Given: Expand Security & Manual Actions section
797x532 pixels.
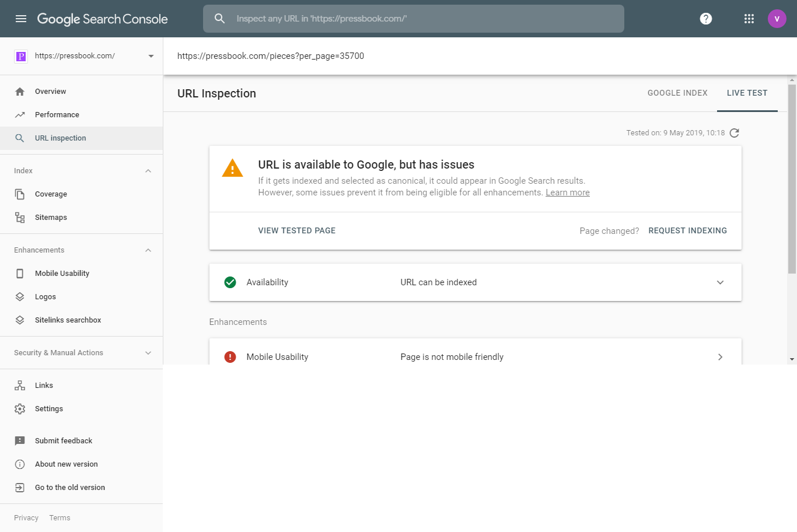Looking at the screenshot, I should tap(148, 353).
